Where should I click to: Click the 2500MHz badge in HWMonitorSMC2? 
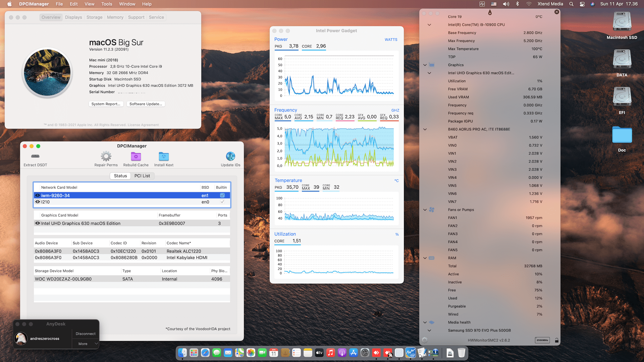542,340
